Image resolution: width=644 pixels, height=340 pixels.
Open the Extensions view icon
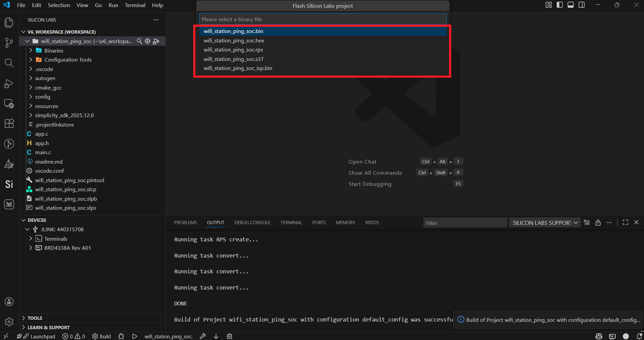[8, 123]
